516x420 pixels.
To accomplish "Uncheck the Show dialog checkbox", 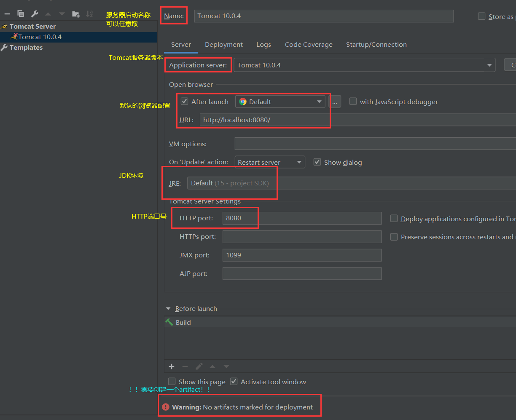I will [317, 162].
